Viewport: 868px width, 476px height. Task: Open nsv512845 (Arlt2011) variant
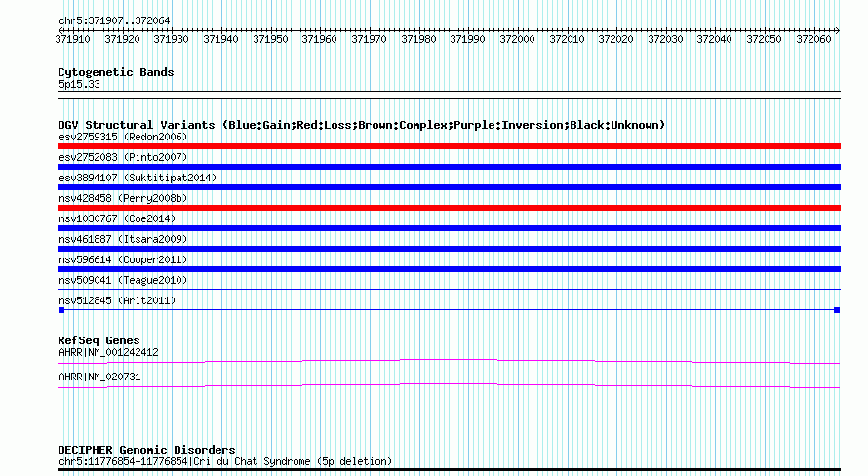(x=117, y=300)
